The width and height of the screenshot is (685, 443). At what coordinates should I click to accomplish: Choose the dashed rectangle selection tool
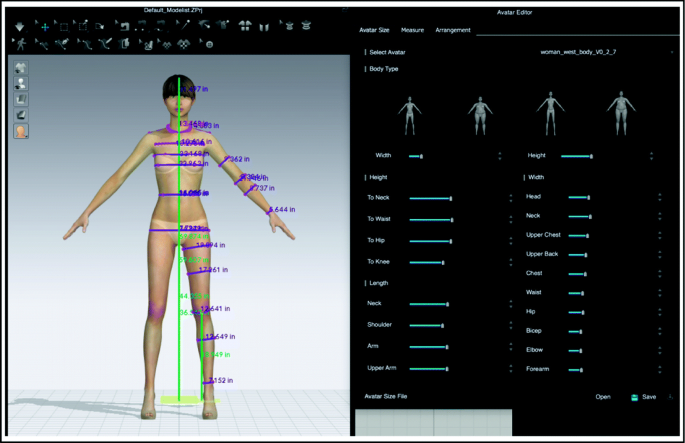click(64, 26)
